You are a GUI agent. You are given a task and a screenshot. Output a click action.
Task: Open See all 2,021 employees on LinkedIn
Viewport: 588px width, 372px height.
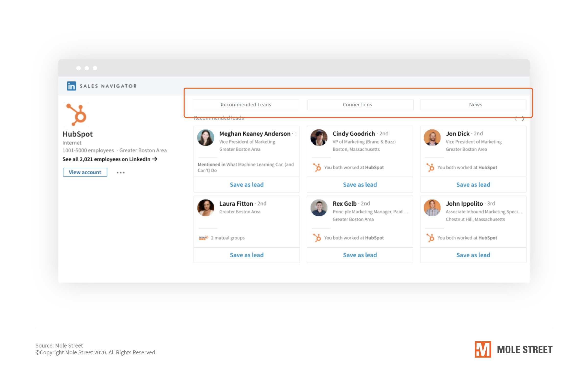tap(110, 159)
